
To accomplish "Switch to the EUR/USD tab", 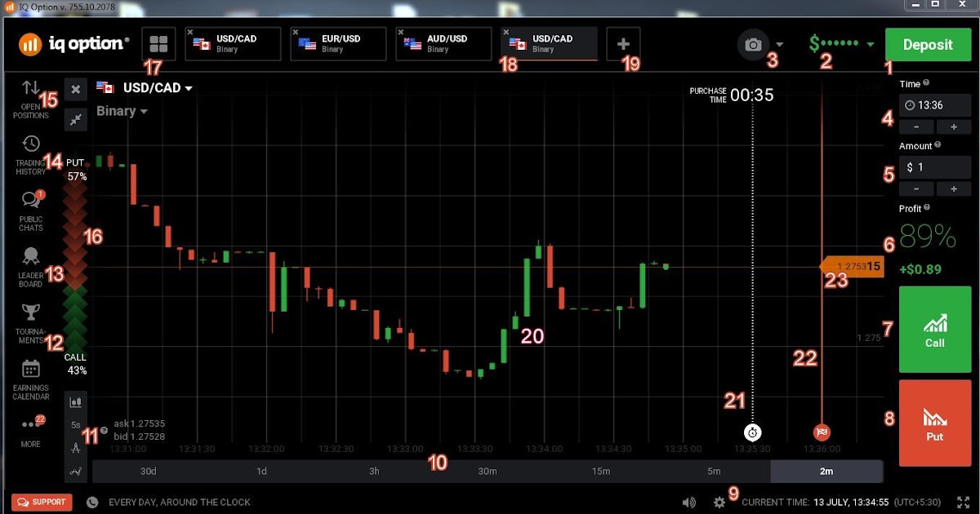I will tap(338, 44).
